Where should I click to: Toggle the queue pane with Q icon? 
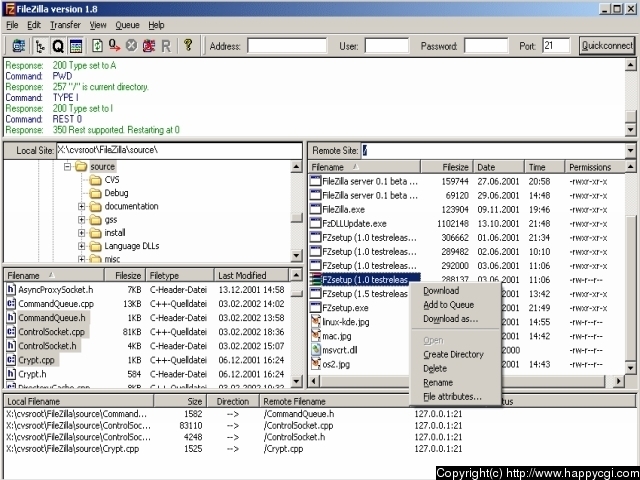click(58, 46)
